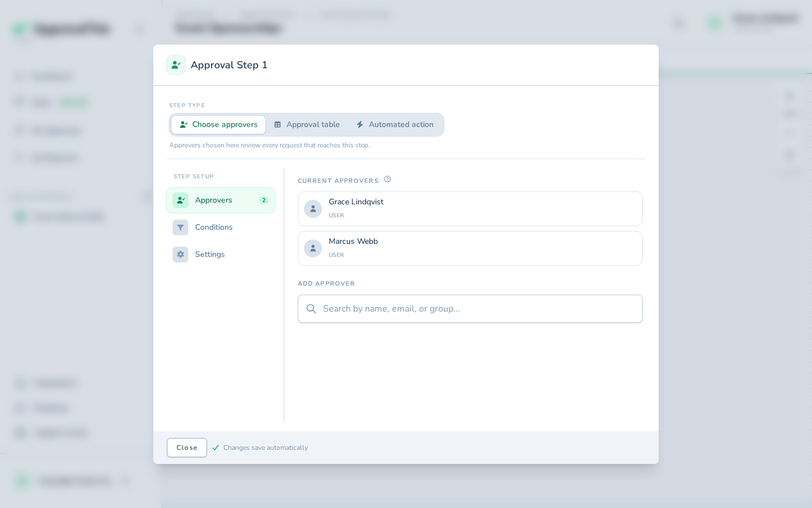Switch step type to Approval table
The height and width of the screenshot is (508, 812).
pyautogui.click(x=307, y=125)
